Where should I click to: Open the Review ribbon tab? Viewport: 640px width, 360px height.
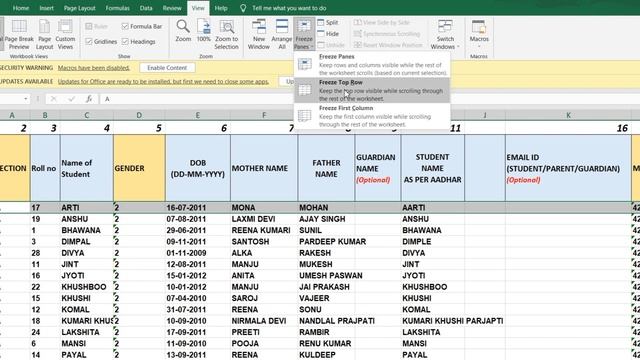pyautogui.click(x=172, y=8)
